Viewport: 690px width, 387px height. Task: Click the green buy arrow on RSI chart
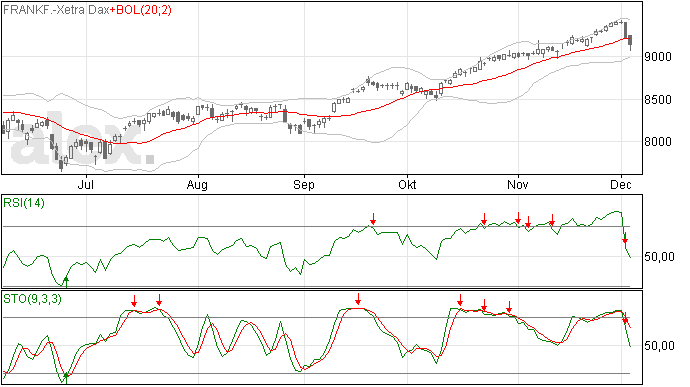pos(66,281)
